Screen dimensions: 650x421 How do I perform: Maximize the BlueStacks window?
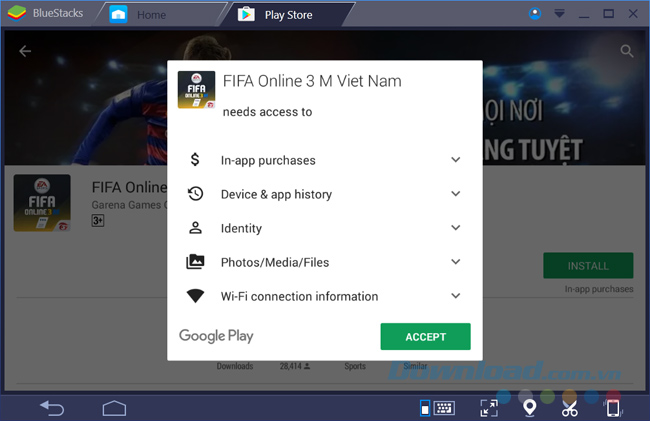(609, 14)
